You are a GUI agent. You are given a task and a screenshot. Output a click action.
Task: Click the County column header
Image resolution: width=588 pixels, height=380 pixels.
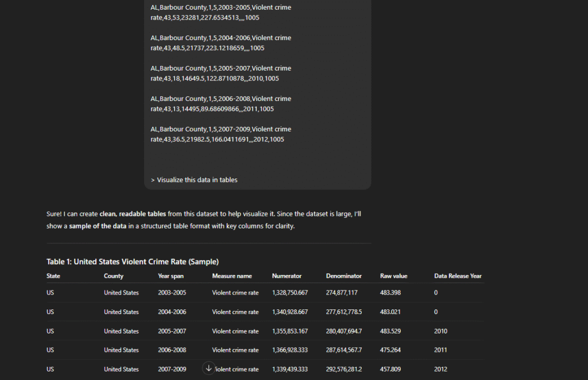point(114,276)
